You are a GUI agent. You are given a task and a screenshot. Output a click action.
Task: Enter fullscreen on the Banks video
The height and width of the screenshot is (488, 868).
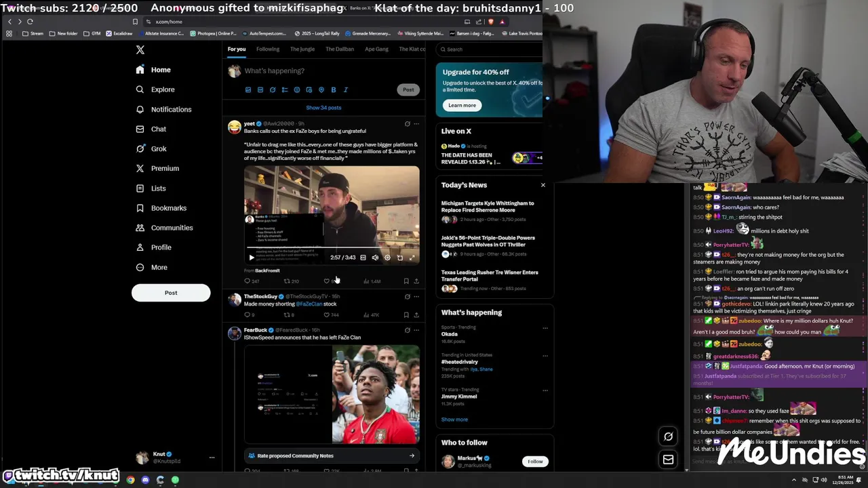pyautogui.click(x=412, y=258)
